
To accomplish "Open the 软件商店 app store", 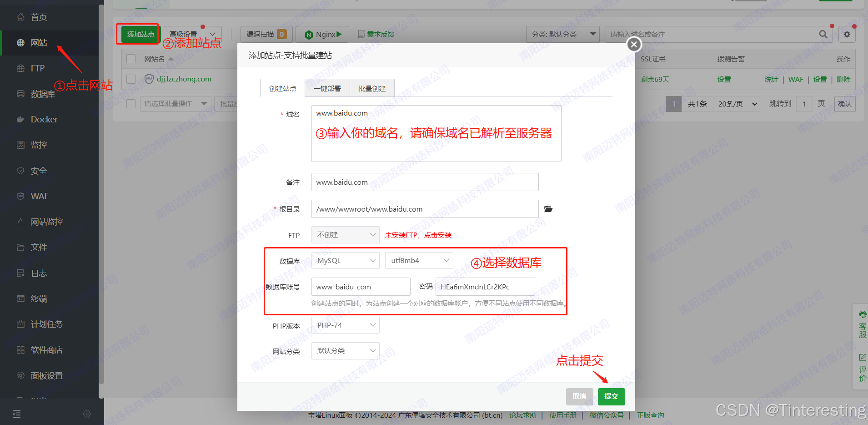I will click(47, 349).
